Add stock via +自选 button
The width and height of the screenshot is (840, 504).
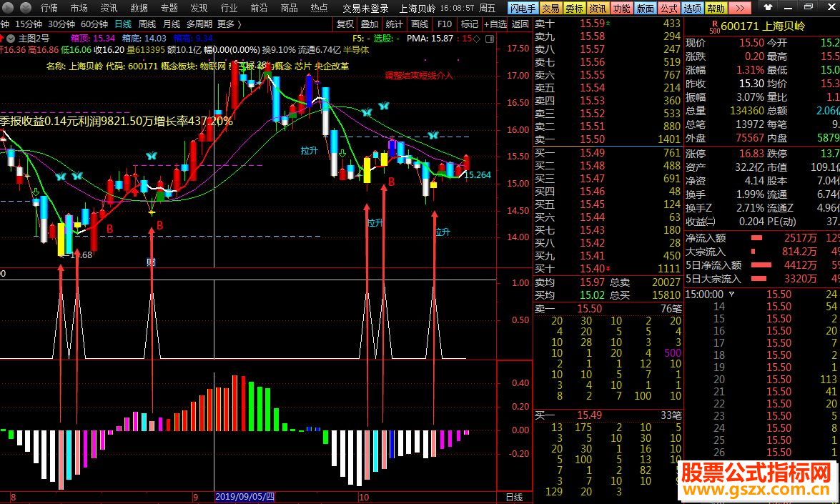point(495,24)
